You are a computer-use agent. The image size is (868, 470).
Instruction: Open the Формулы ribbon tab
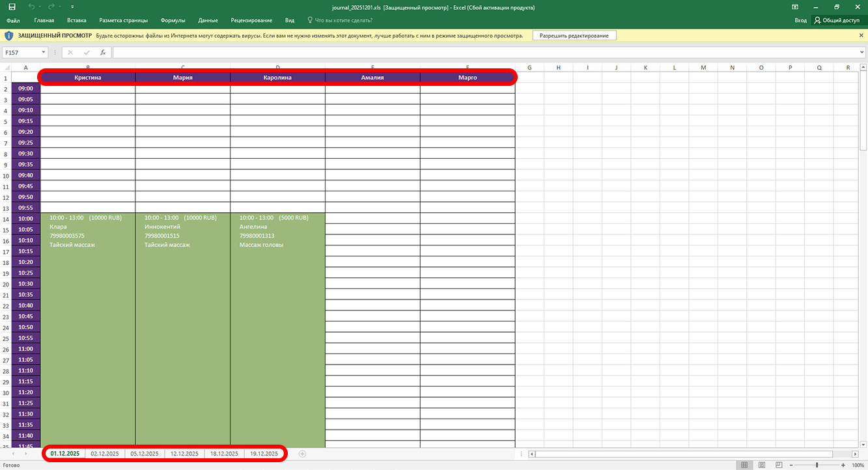(x=173, y=20)
